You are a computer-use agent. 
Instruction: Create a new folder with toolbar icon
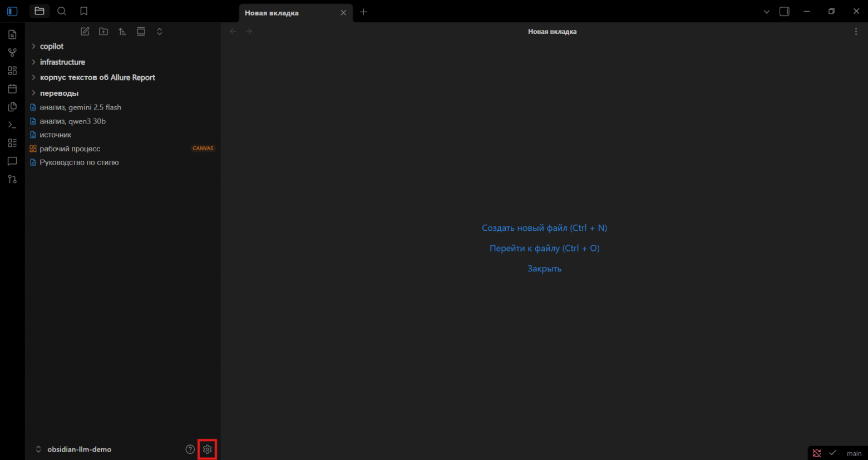103,32
